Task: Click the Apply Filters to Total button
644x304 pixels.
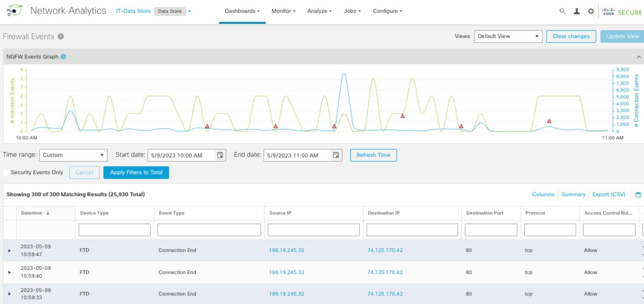Action: click(136, 172)
